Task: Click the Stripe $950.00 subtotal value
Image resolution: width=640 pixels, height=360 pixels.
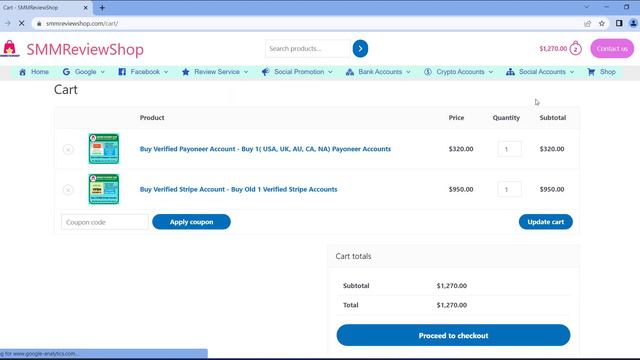Action: point(552,189)
